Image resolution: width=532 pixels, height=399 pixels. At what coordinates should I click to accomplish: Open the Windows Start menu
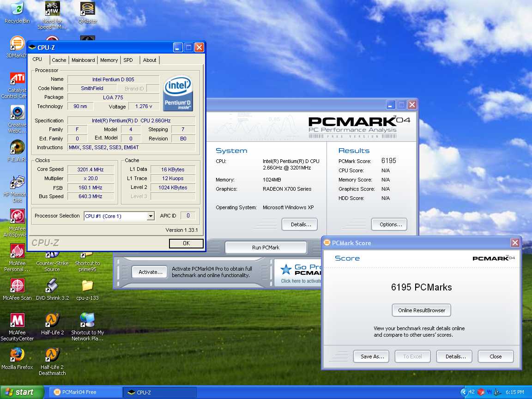[22, 392]
